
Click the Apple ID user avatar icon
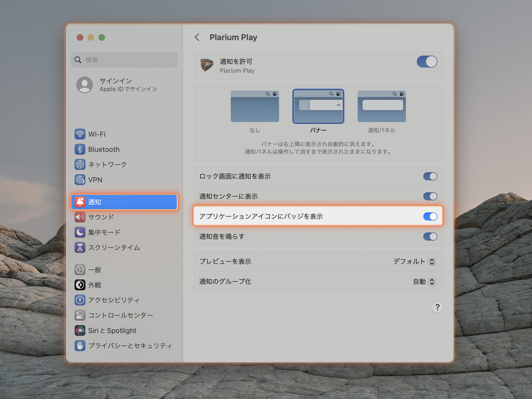(85, 85)
